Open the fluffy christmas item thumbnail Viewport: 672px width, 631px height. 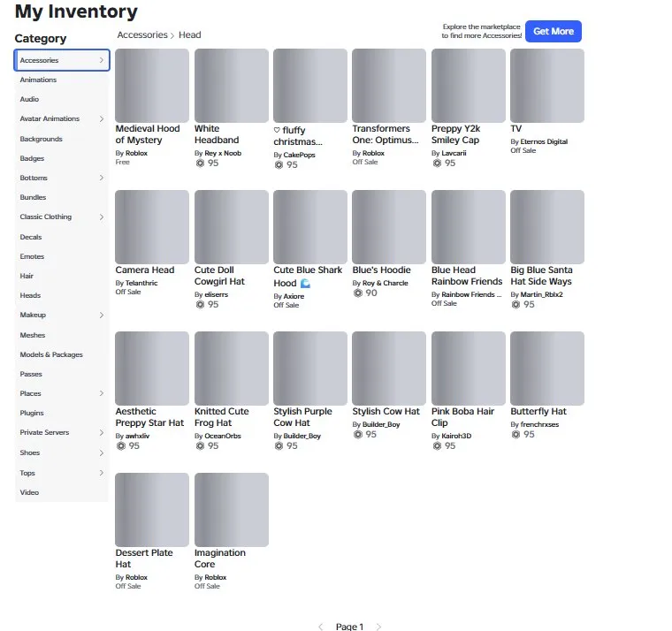click(x=310, y=85)
